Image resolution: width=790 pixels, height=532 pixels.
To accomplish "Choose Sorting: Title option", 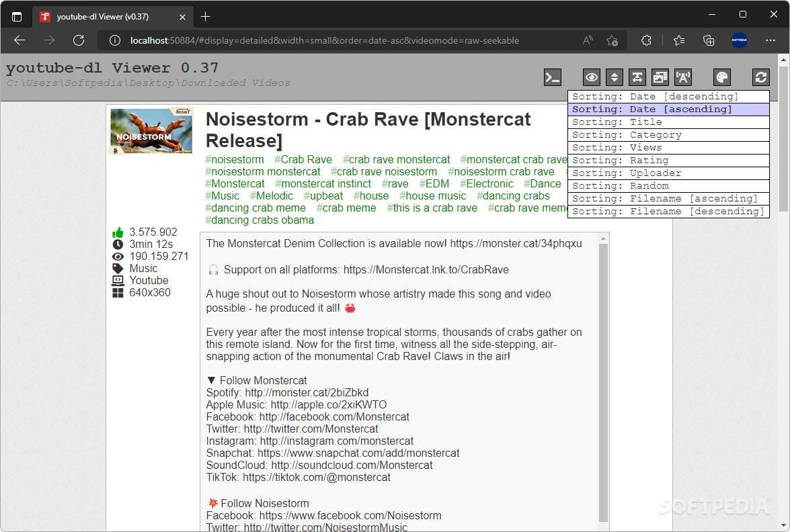I will coord(668,122).
